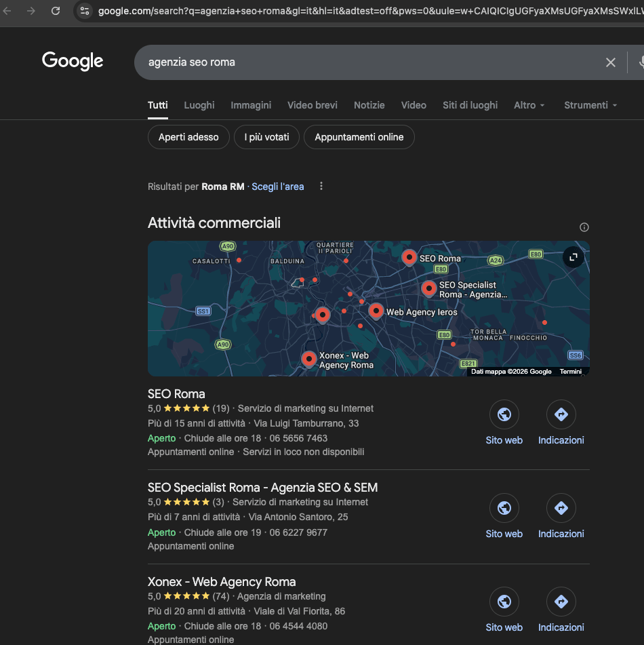Open the three-dot location options menu
644x645 pixels.
[321, 187]
